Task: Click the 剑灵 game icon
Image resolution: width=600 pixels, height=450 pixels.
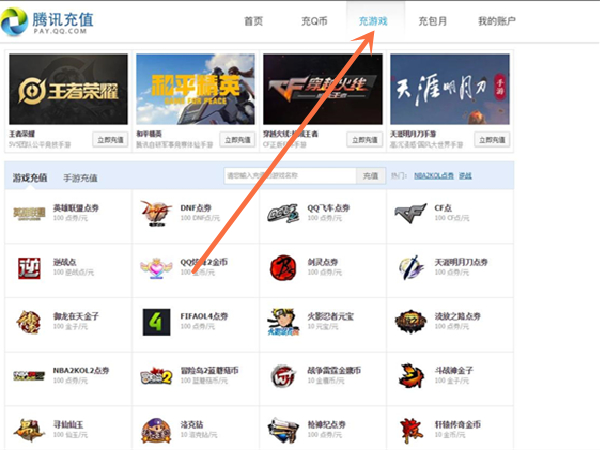Action: pos(283,268)
